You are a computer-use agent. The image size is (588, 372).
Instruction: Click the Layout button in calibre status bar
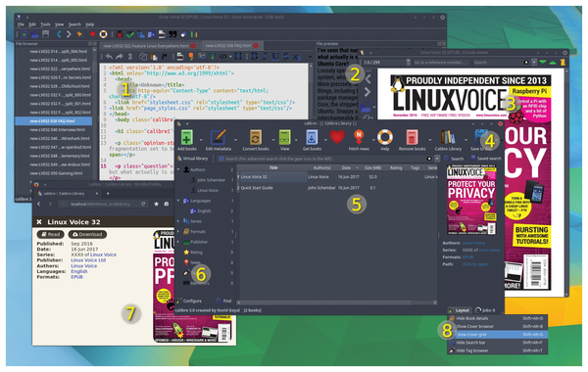pyautogui.click(x=459, y=310)
